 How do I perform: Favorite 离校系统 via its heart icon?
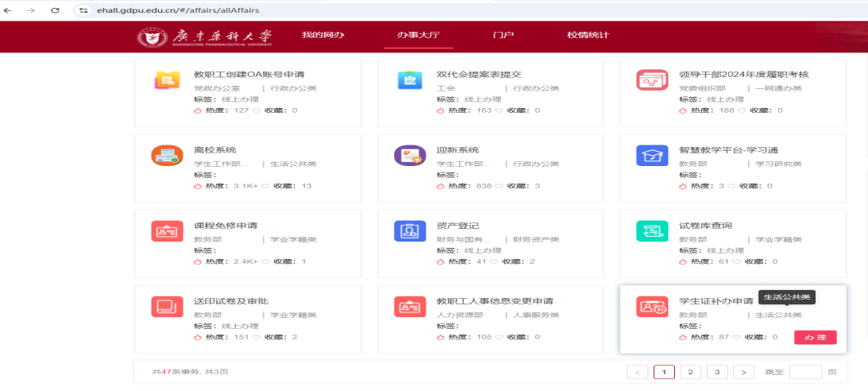(x=265, y=185)
